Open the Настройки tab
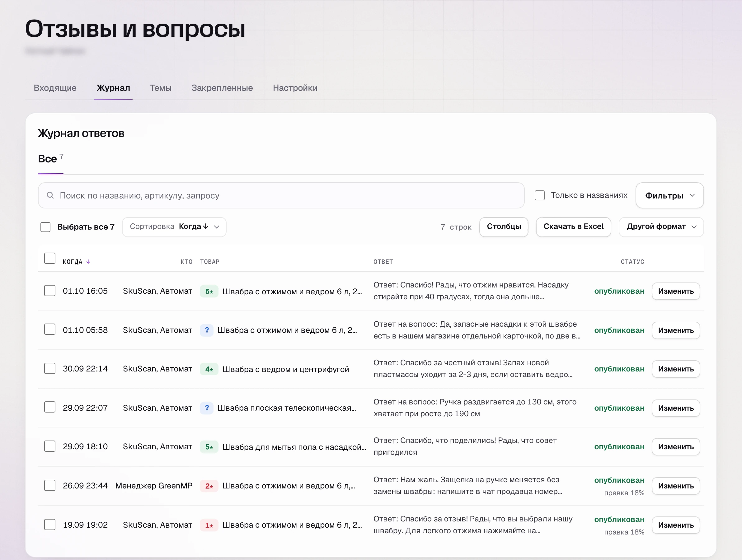 tap(295, 88)
